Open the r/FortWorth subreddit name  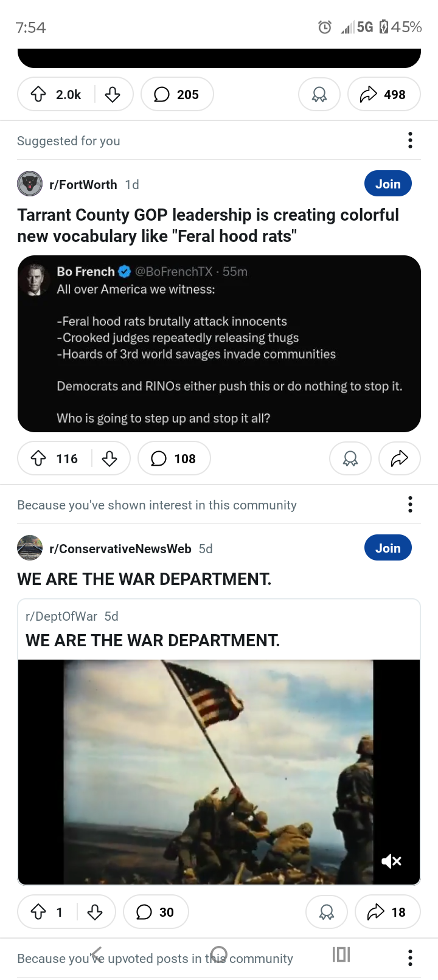click(83, 185)
